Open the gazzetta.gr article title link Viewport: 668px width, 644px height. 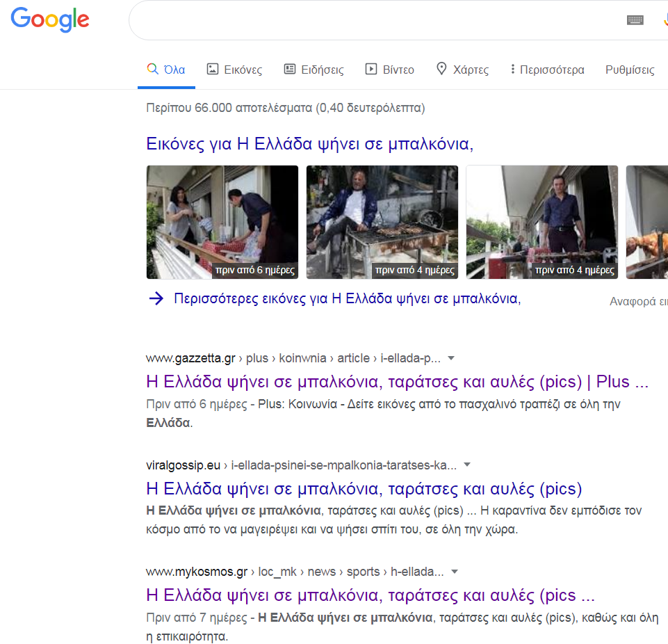click(x=397, y=382)
